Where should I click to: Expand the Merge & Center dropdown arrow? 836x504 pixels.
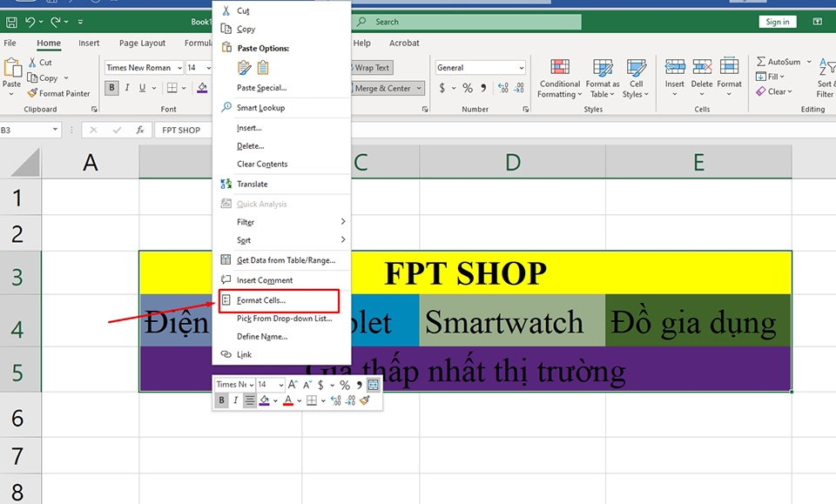[419, 88]
